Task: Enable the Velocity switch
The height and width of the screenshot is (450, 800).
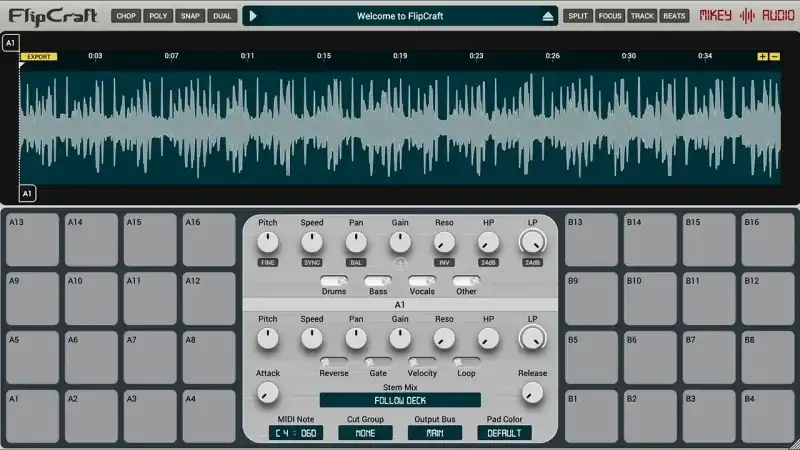Action: [x=422, y=362]
